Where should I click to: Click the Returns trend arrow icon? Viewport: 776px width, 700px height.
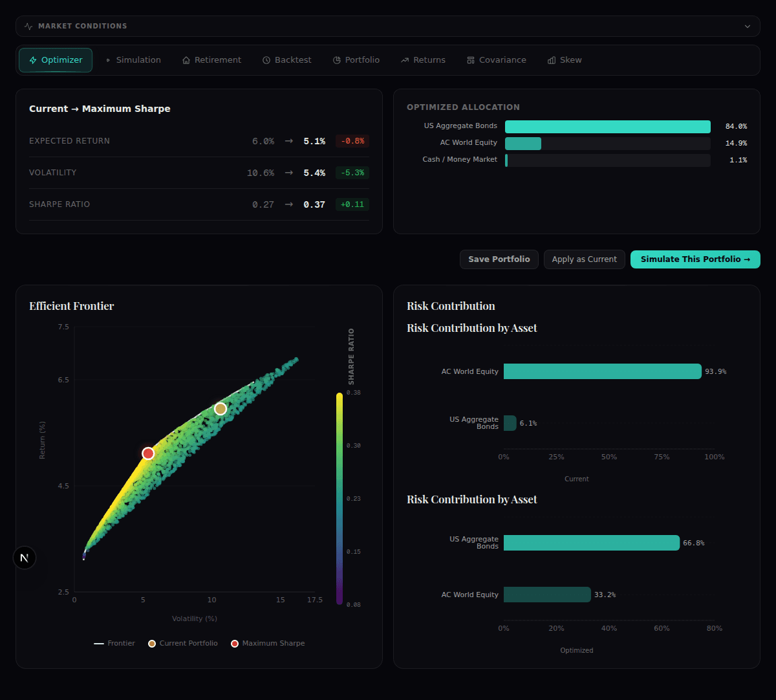click(x=404, y=60)
